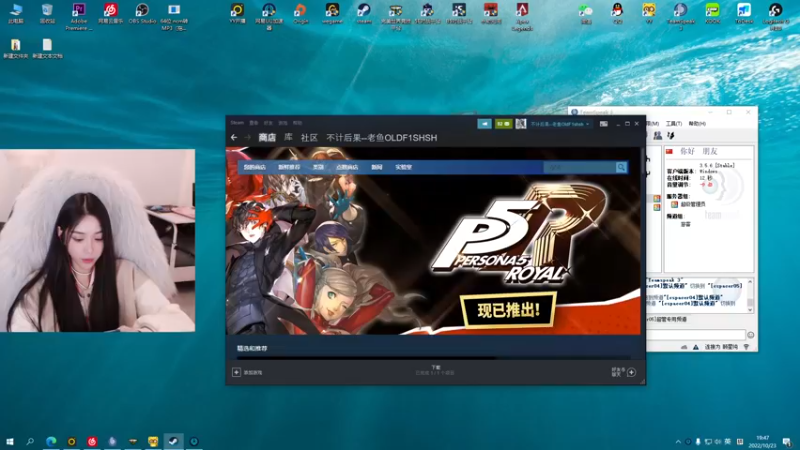800x450 pixels.
Task: Open TeamSpeak 3 desktop shortcut
Action: 680,16
